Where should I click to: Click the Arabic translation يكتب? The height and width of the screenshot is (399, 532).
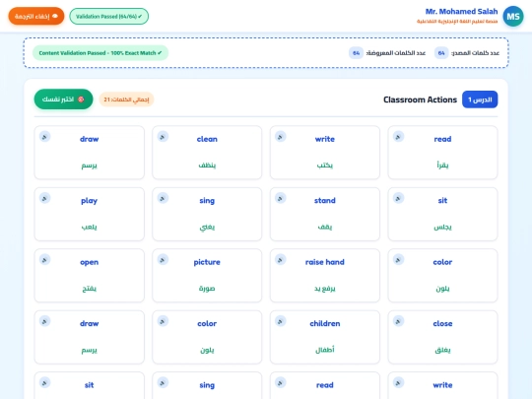tap(325, 166)
